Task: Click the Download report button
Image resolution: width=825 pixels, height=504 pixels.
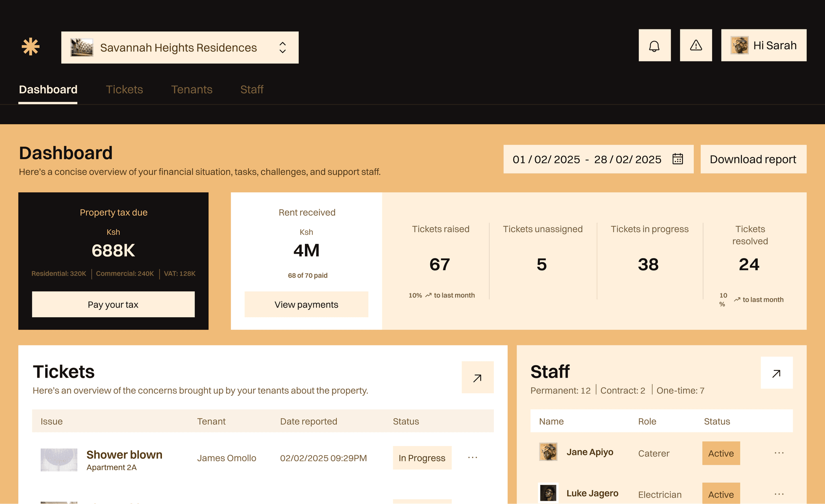Action: 753,159
